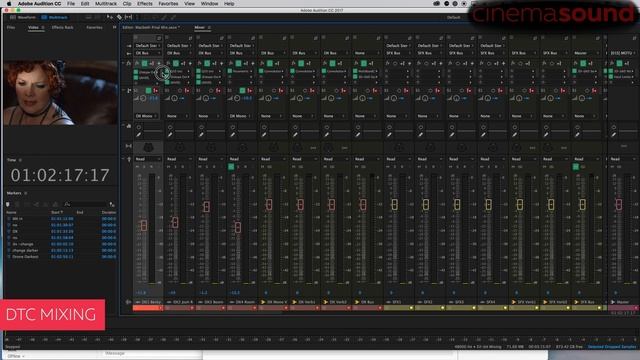Open SFX1 output dropdown labeled SFX Bus

pyautogui.click(x=398, y=53)
